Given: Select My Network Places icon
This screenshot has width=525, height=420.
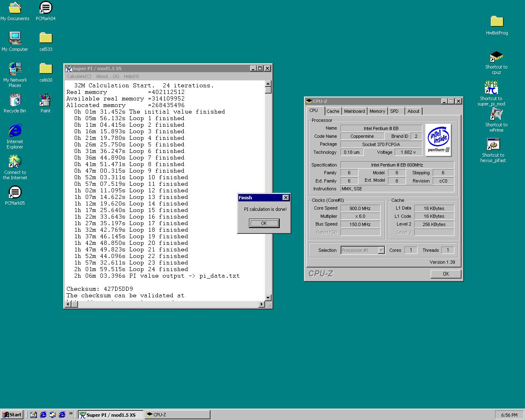Looking at the screenshot, I should 15,75.
